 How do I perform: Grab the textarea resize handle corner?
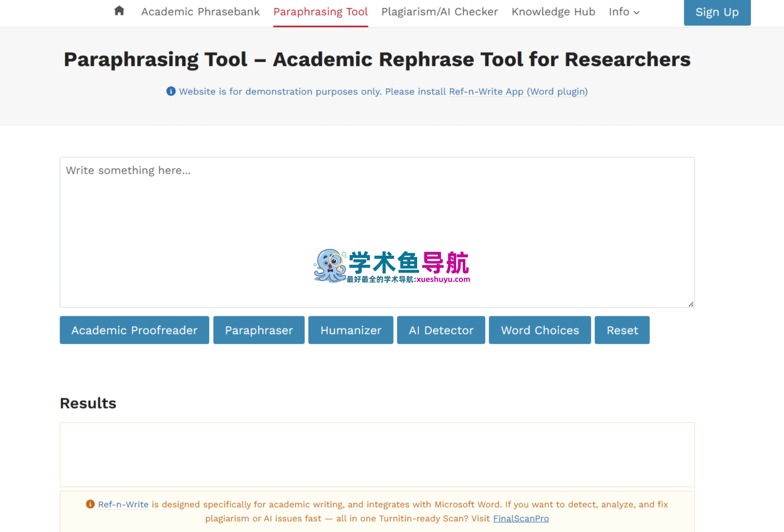[691, 304]
